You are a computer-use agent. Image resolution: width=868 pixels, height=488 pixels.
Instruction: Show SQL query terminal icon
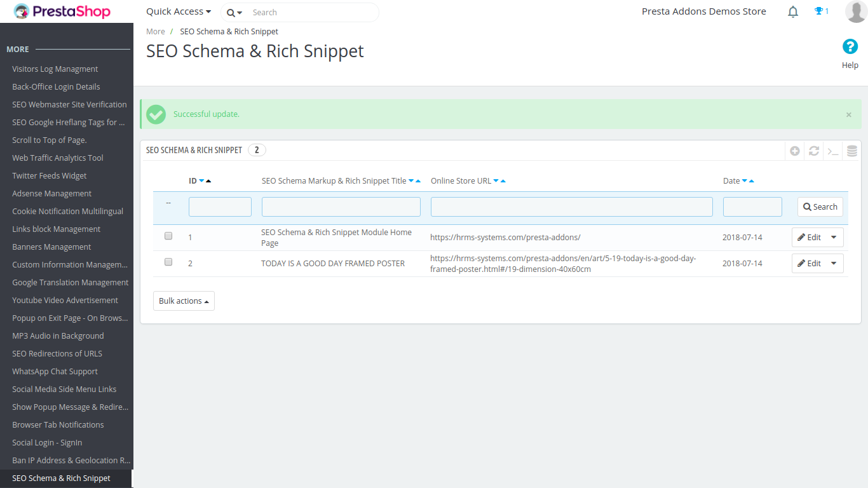[x=833, y=151]
